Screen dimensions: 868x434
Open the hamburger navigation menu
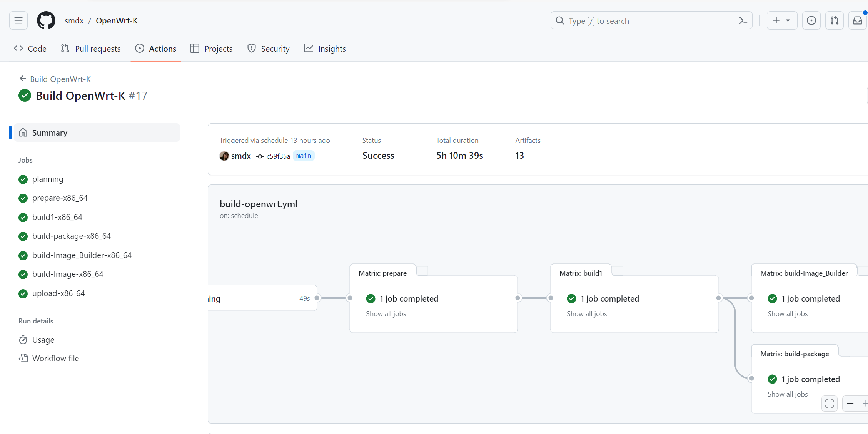(18, 20)
